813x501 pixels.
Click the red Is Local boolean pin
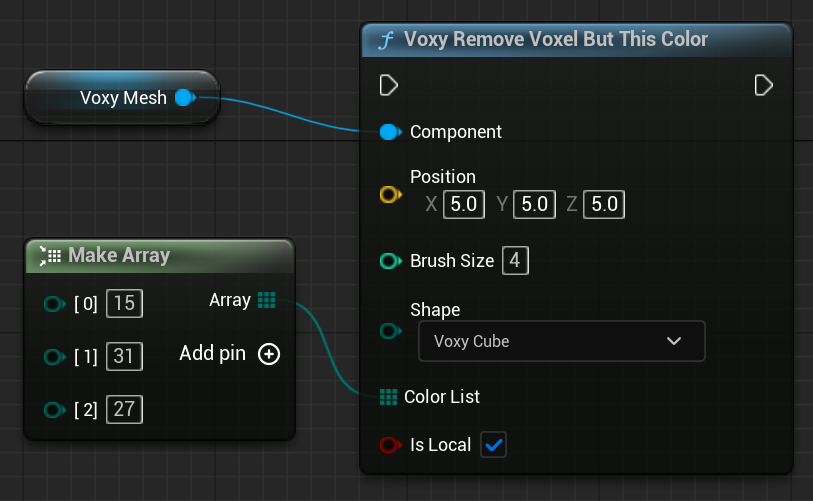click(x=390, y=445)
